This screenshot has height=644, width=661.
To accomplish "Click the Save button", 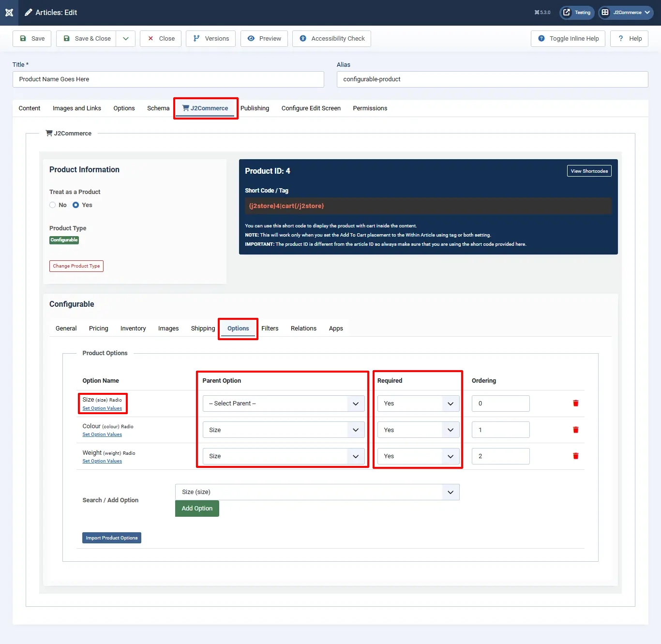I will click(x=32, y=39).
